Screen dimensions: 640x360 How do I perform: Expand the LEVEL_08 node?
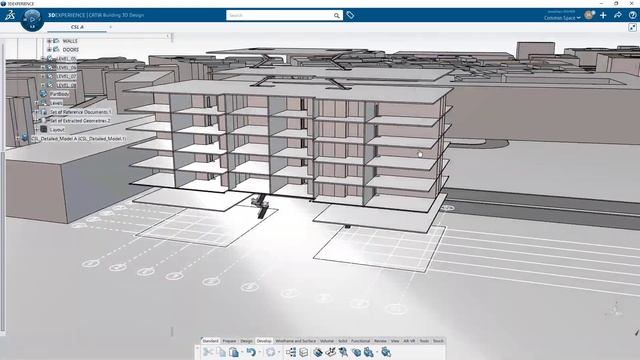43,85
